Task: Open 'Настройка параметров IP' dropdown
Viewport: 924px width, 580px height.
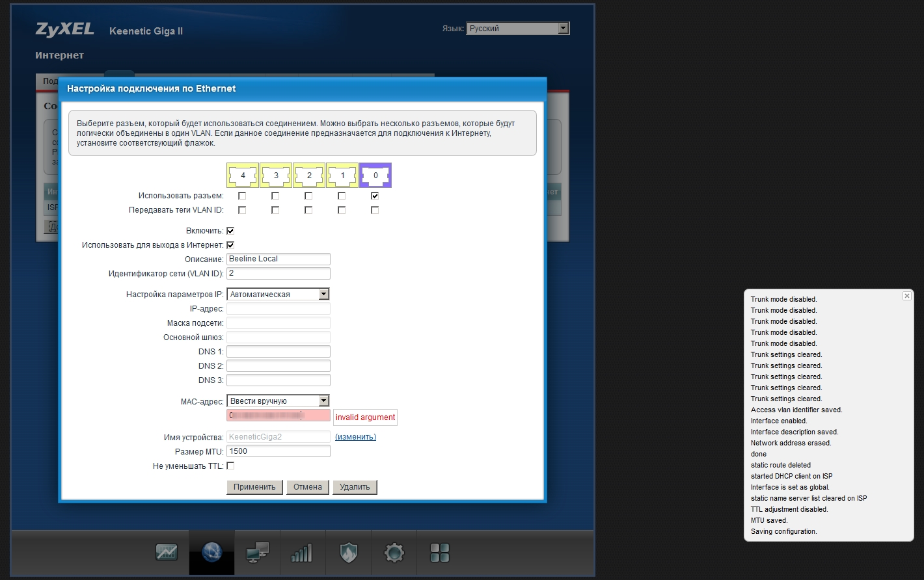Action: tap(278, 295)
